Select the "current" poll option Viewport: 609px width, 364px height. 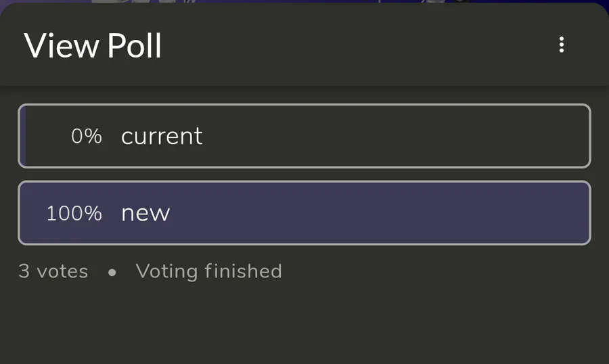[x=304, y=136]
